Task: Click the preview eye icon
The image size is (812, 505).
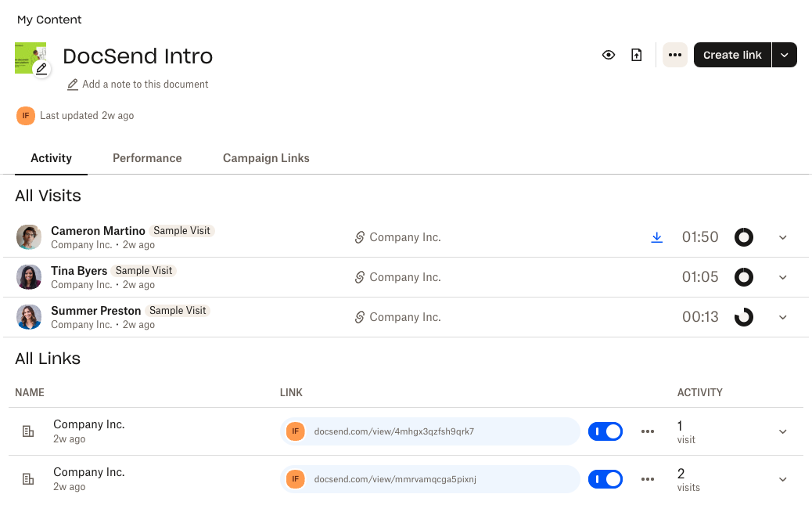Action: tap(609, 55)
